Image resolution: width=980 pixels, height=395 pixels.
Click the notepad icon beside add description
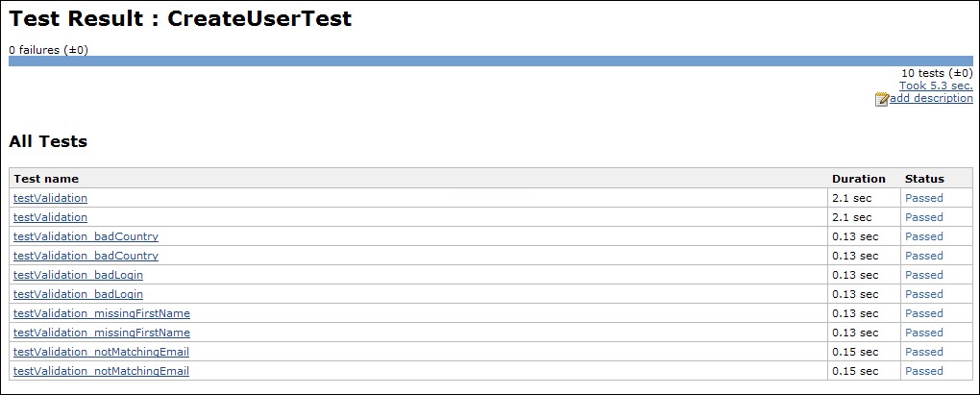click(882, 99)
